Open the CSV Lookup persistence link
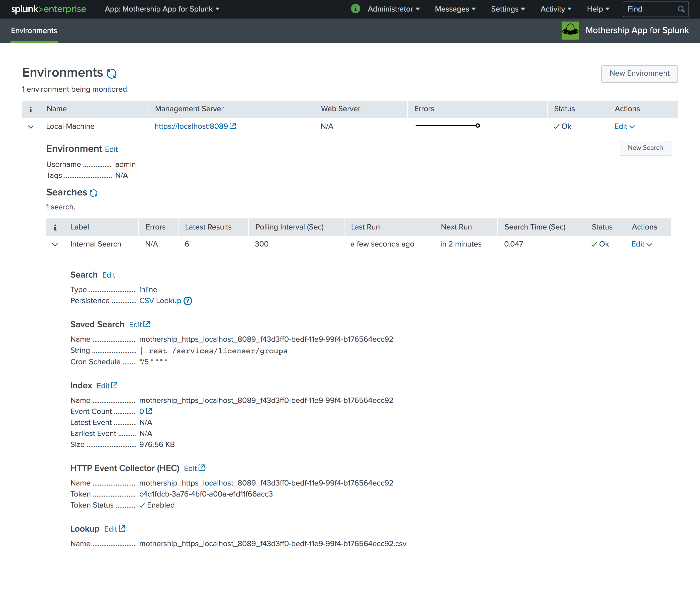Viewport: 700px width, 598px height. (160, 301)
